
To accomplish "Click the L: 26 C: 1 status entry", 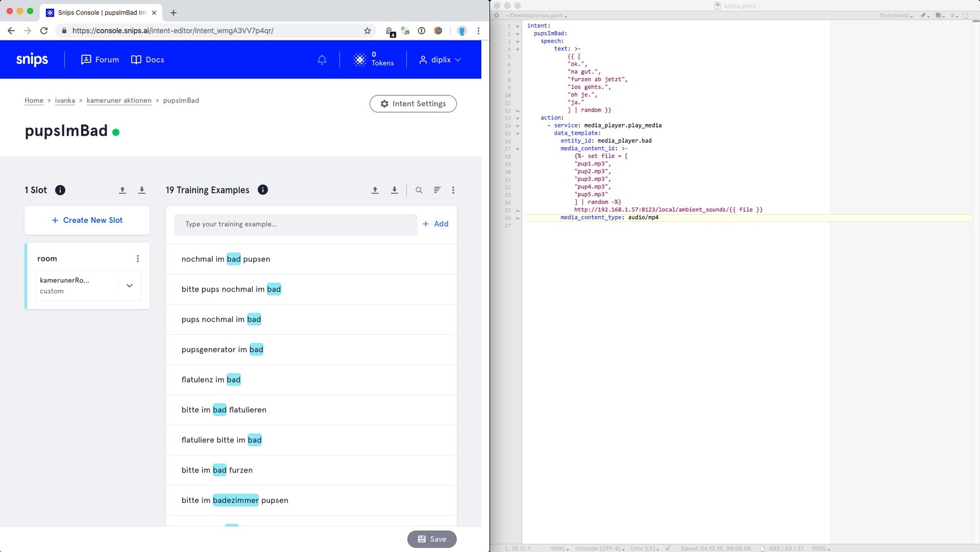I will tap(518, 548).
